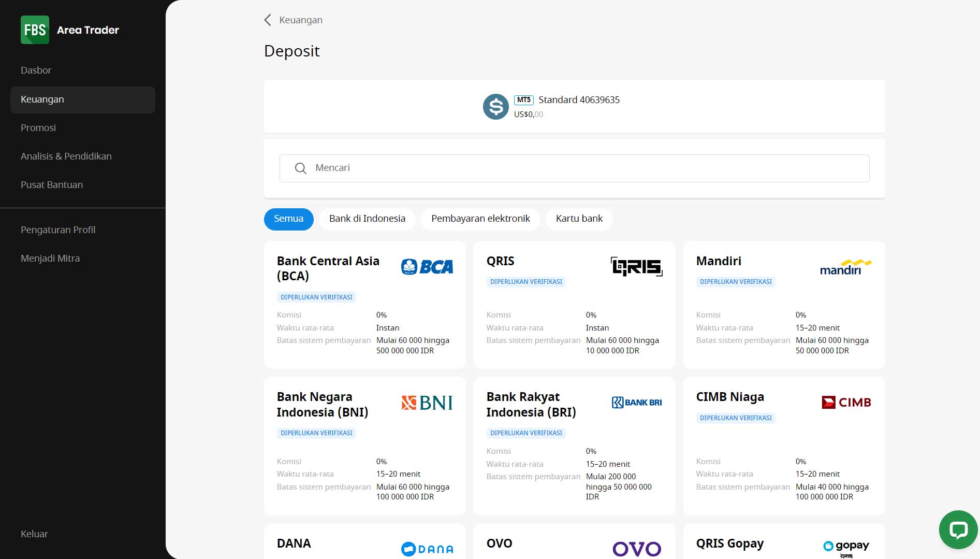Click the QRIS logo icon
This screenshot has height=559, width=980.
click(637, 266)
